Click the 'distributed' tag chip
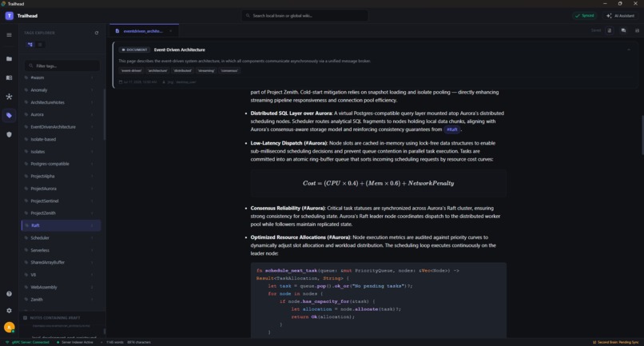 183,70
